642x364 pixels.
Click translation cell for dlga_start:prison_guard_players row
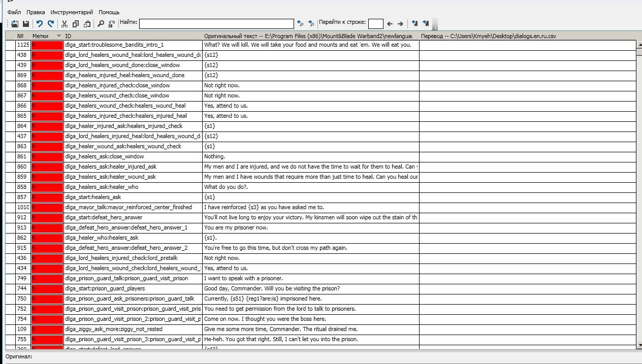click(x=527, y=288)
